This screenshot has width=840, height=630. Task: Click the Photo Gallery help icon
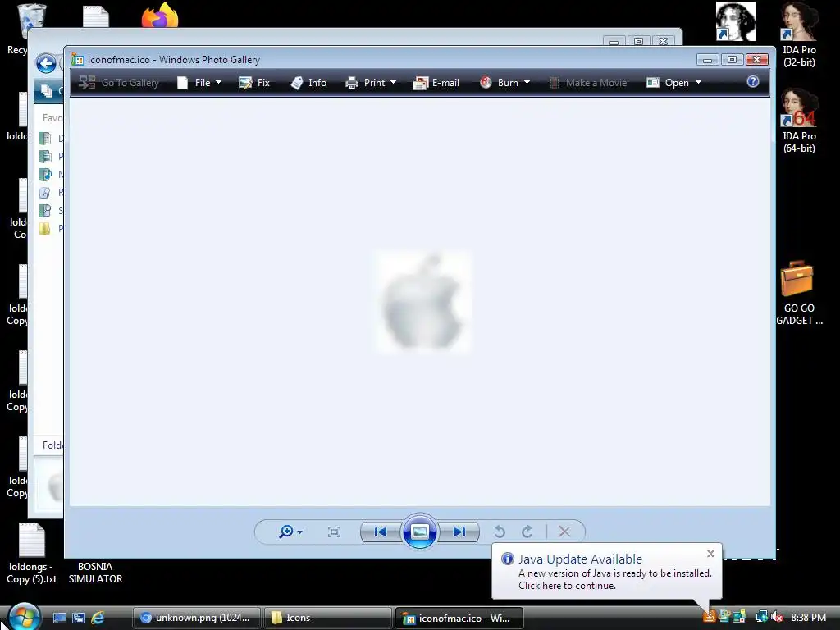(x=753, y=81)
